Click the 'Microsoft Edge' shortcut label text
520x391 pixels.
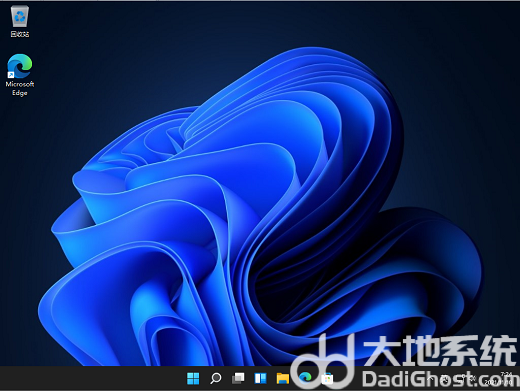(x=20, y=88)
